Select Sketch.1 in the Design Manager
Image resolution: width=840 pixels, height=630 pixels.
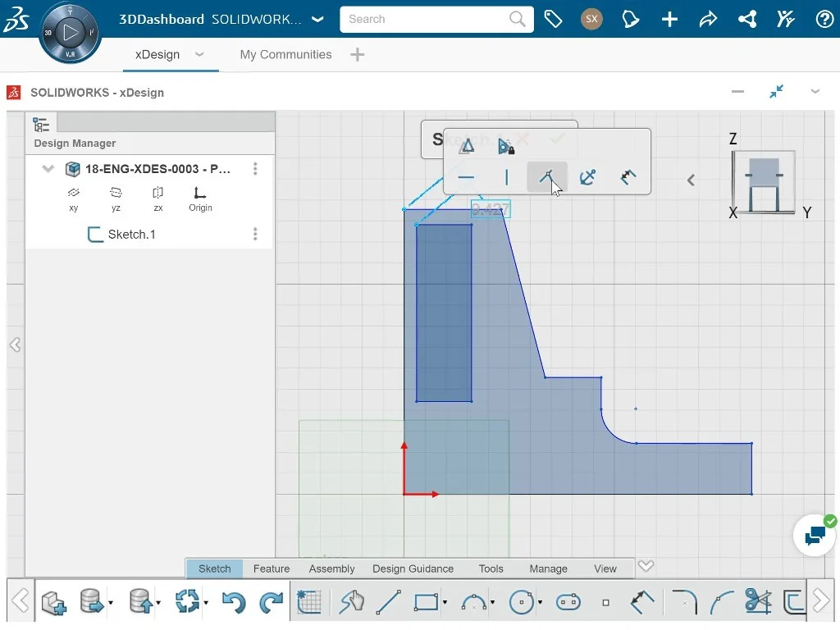click(131, 234)
